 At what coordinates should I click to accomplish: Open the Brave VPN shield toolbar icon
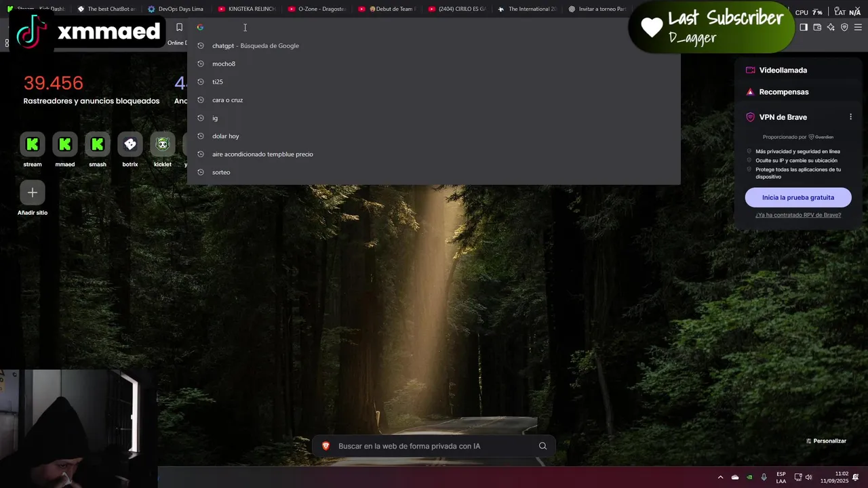[844, 27]
